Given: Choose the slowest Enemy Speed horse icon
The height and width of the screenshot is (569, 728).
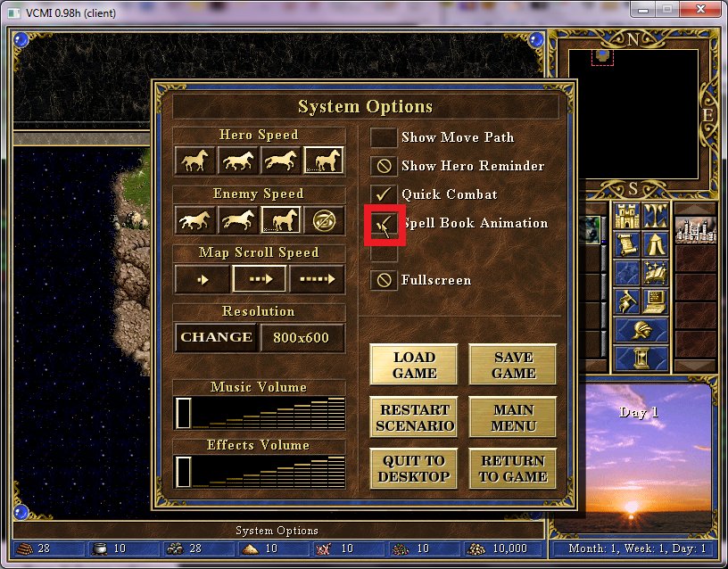Looking at the screenshot, I should pyautogui.click(x=195, y=219).
